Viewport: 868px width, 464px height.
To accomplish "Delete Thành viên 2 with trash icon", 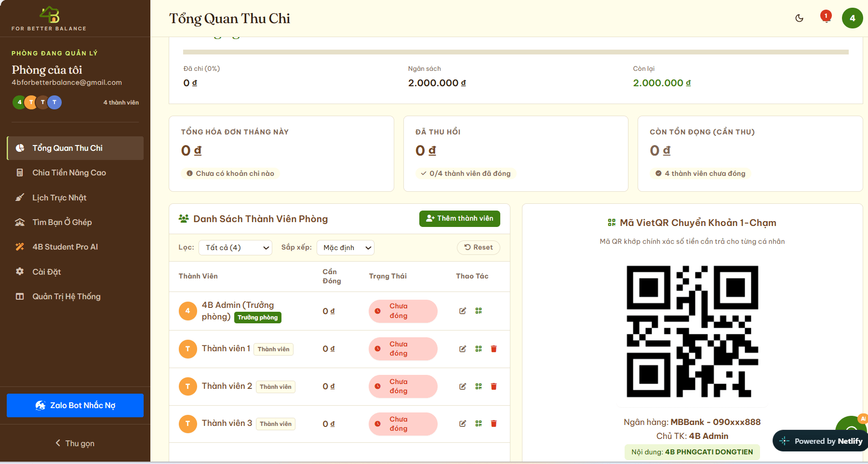I will click(x=494, y=386).
